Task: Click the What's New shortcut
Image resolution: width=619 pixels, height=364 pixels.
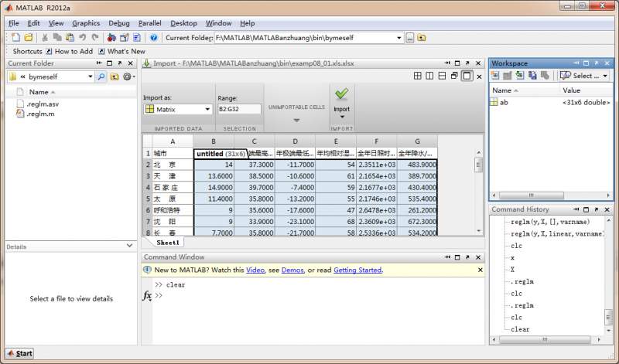Action: coord(122,51)
